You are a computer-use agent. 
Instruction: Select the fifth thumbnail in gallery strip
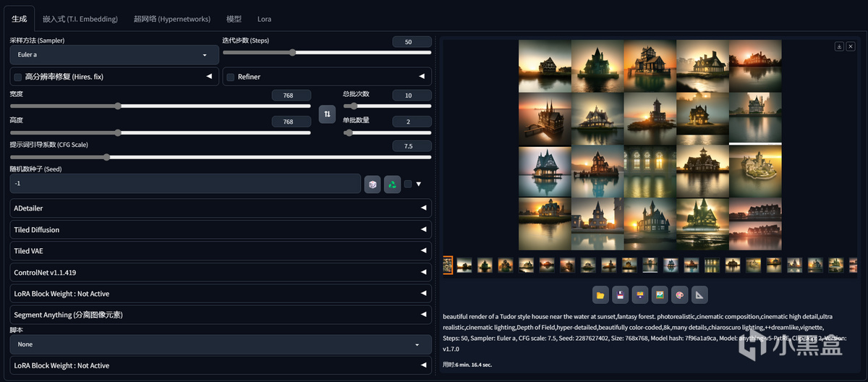click(526, 266)
